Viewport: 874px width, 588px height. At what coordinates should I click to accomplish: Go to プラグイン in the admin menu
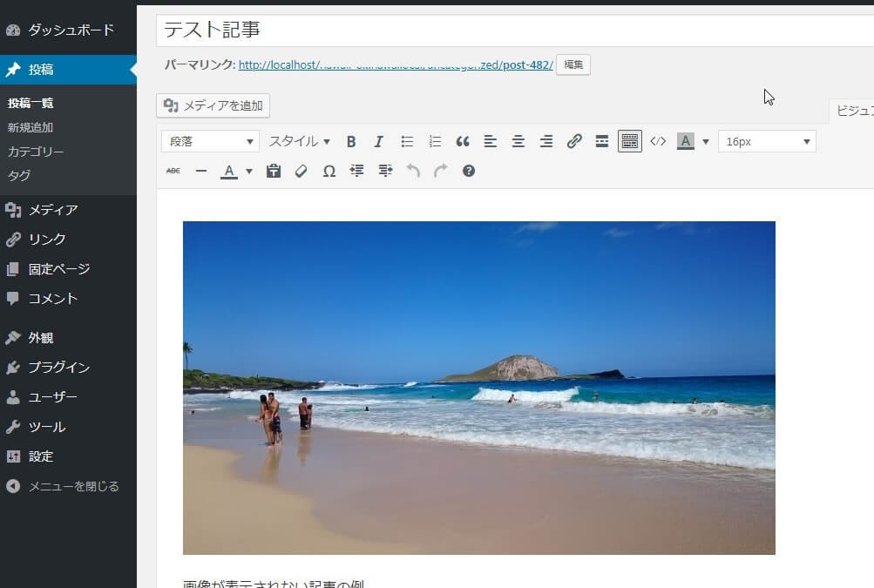click(x=58, y=368)
